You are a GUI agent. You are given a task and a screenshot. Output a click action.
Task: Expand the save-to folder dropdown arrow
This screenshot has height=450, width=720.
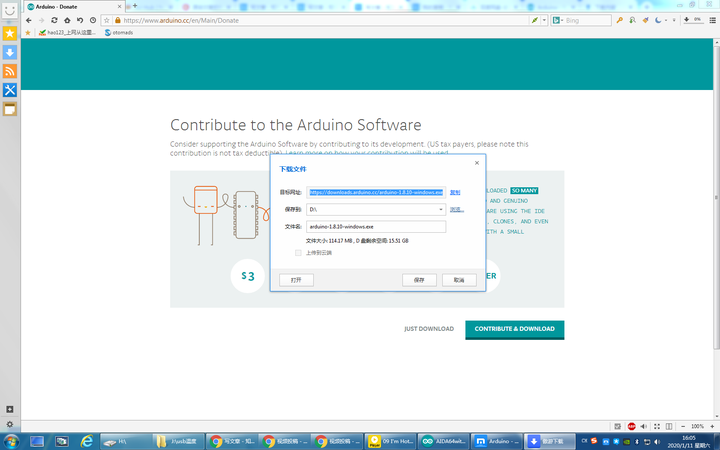click(x=440, y=209)
